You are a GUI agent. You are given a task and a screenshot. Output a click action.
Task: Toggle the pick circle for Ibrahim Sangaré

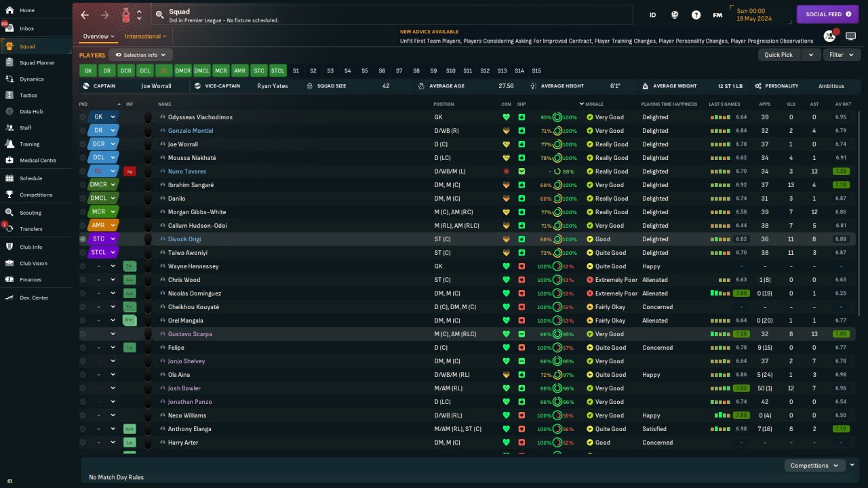(83, 185)
